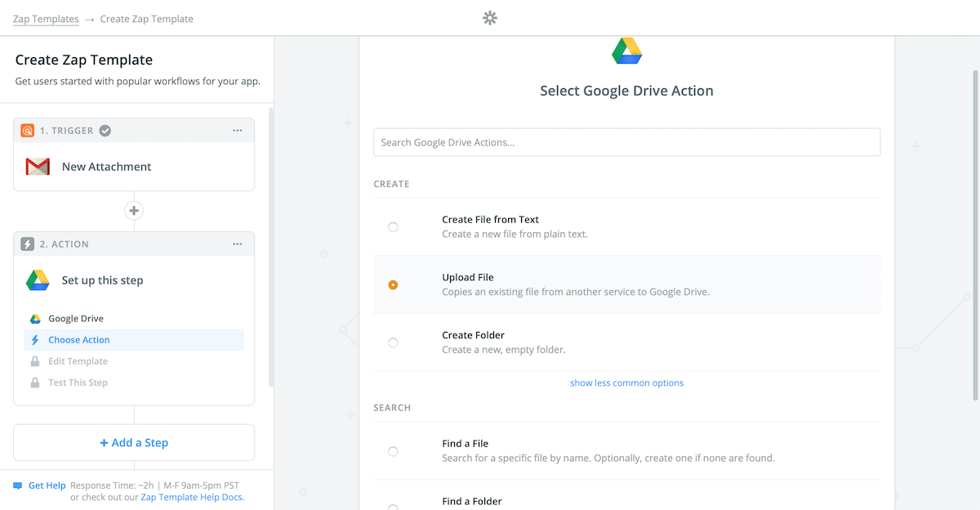
Task: Click the large Google Drive logo above heading
Action: [x=627, y=51]
